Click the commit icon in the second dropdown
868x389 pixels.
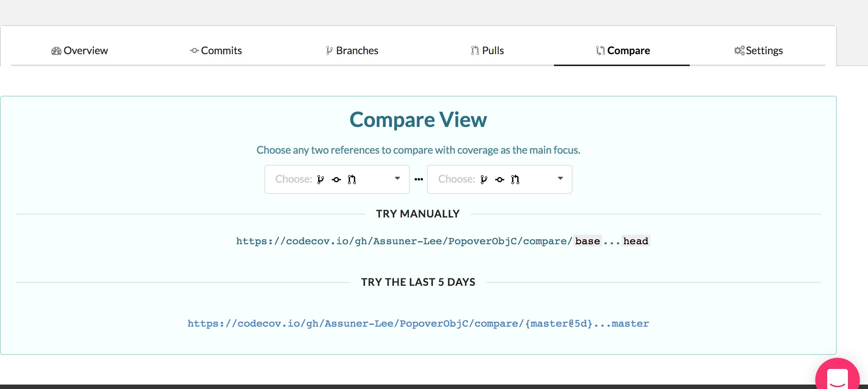(x=500, y=180)
